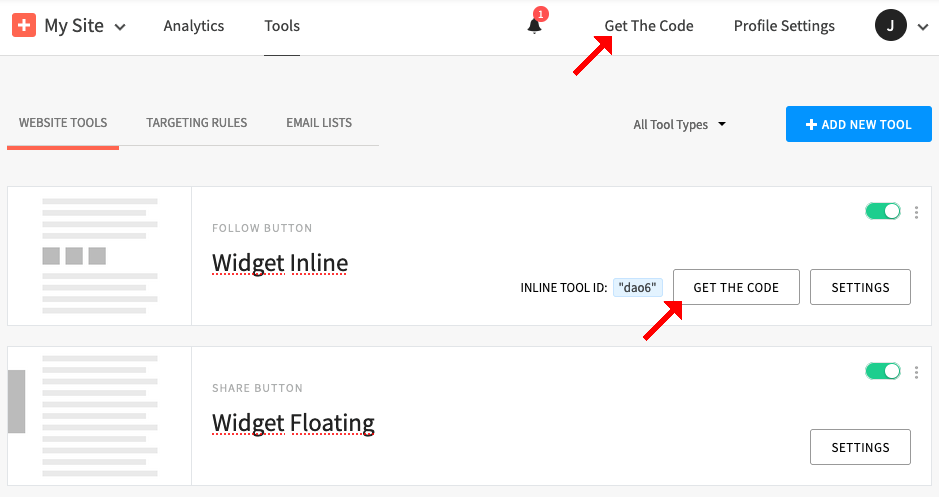Go to the Analytics page
Viewport: 939px width, 497px height.
point(194,26)
